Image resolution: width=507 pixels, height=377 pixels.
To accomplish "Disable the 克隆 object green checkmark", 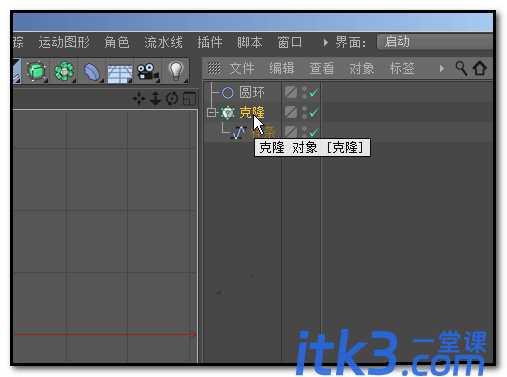I will (314, 112).
